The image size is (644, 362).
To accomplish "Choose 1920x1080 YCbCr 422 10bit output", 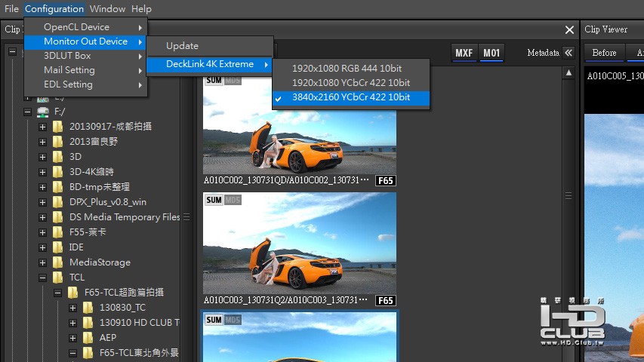I will [351, 82].
